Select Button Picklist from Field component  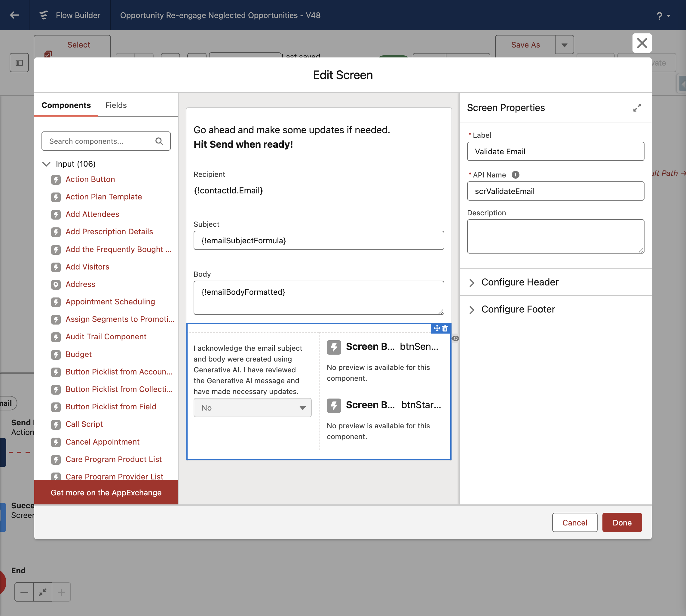[x=111, y=406]
